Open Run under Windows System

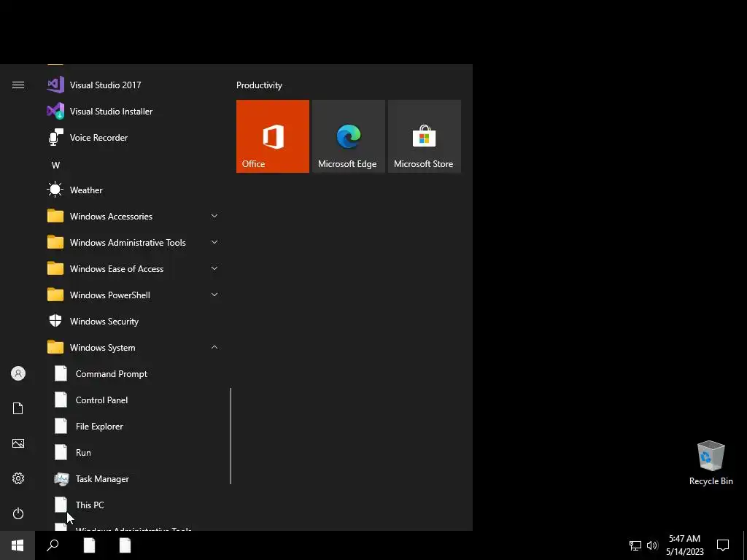coord(132,452)
